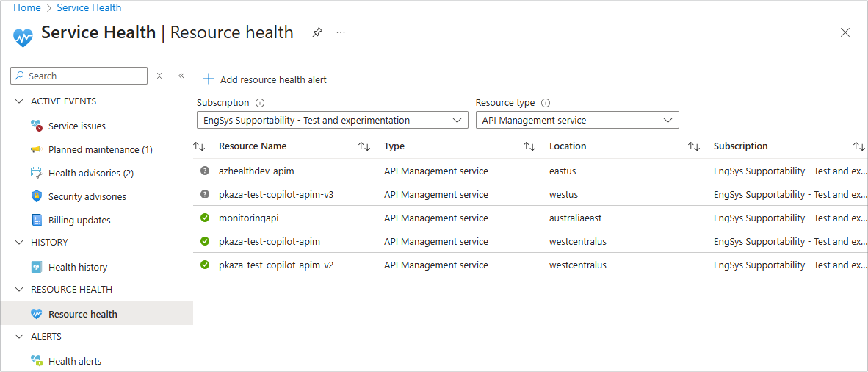Open Planned maintenance in sidebar
Screen dimensions: 868x372
(100, 149)
